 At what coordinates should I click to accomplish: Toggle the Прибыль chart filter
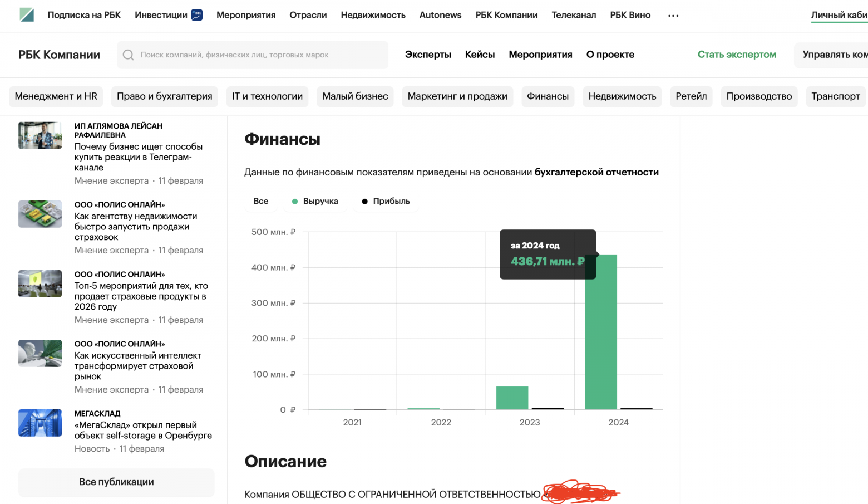tap(386, 201)
